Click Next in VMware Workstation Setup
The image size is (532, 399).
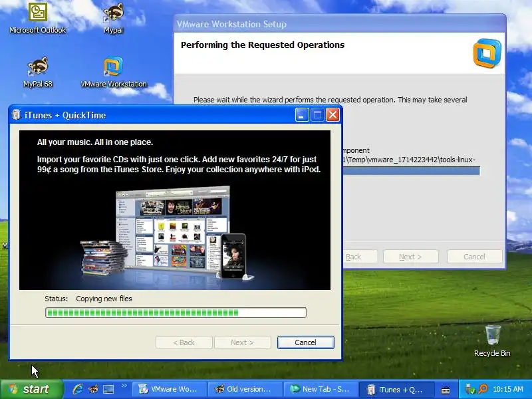pos(410,257)
